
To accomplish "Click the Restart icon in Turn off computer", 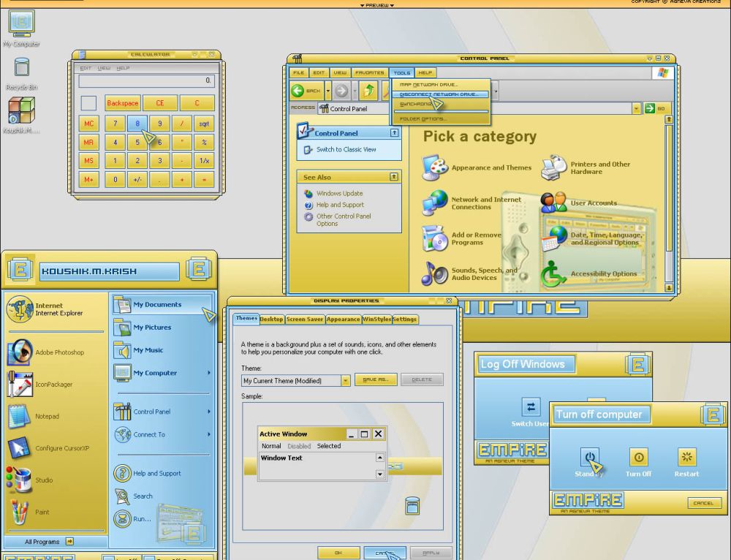I will coord(686,458).
